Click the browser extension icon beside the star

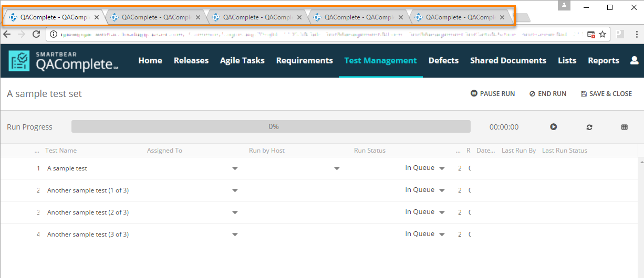tap(620, 34)
